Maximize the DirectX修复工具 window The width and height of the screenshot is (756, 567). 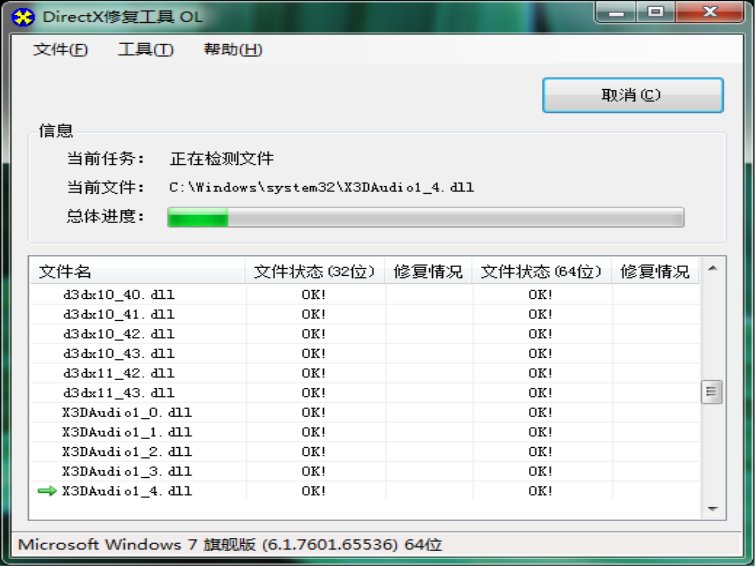pos(656,13)
